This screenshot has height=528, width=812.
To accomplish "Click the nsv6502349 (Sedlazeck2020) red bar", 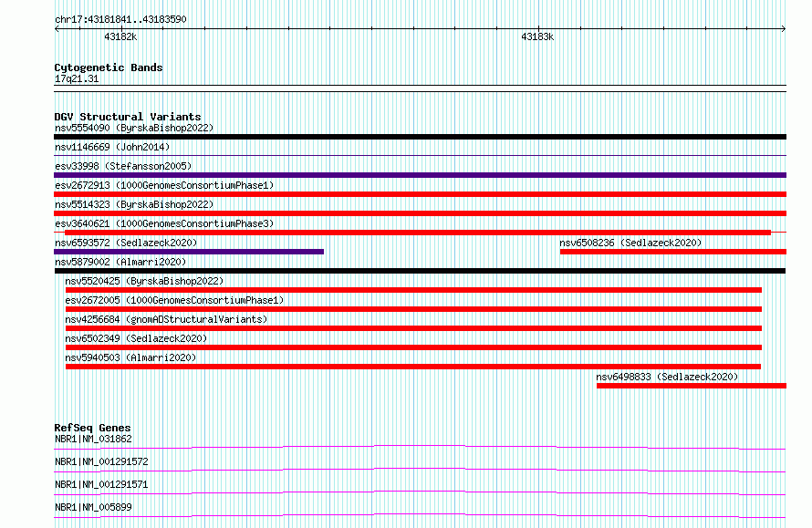I will point(414,347).
